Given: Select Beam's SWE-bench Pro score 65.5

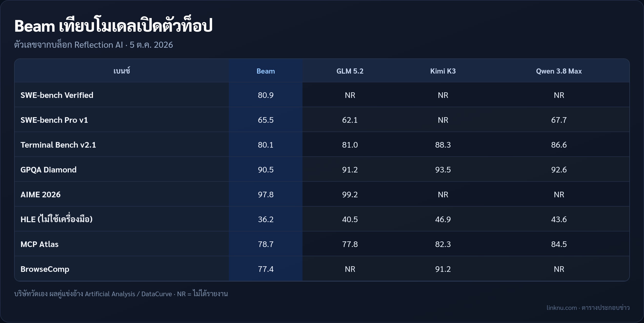Looking at the screenshot, I should 265,120.
